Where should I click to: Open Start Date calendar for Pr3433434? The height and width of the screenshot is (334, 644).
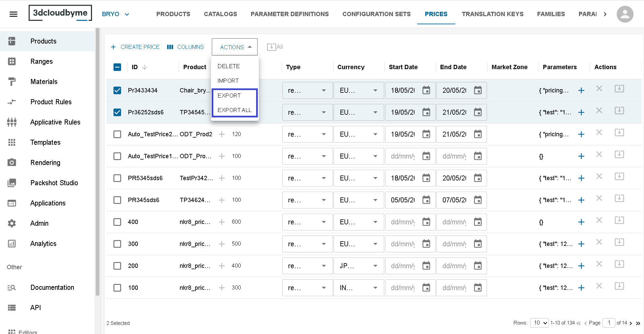(x=426, y=90)
